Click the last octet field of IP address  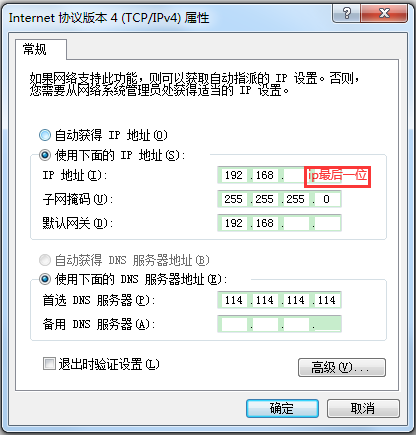(327, 175)
